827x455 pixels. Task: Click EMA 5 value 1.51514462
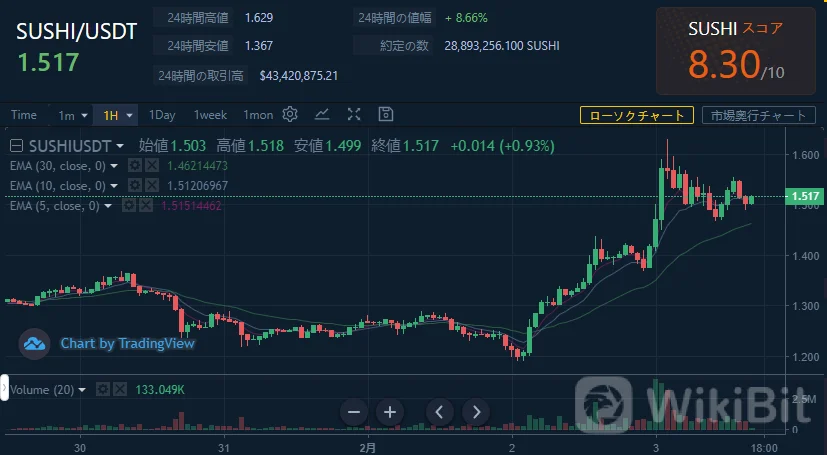click(x=191, y=206)
